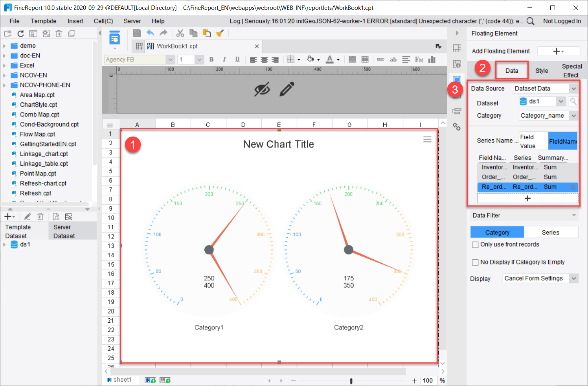588x386 pixels.
Task: Check No Display If Category Is Empty
Action: [x=475, y=262]
